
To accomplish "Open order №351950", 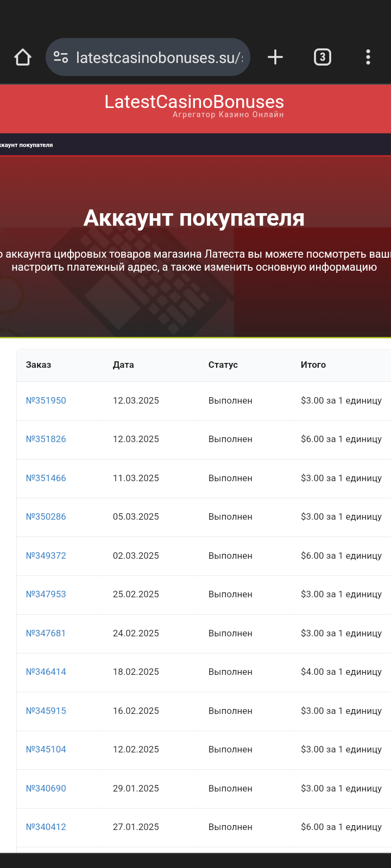I will coord(46,401).
